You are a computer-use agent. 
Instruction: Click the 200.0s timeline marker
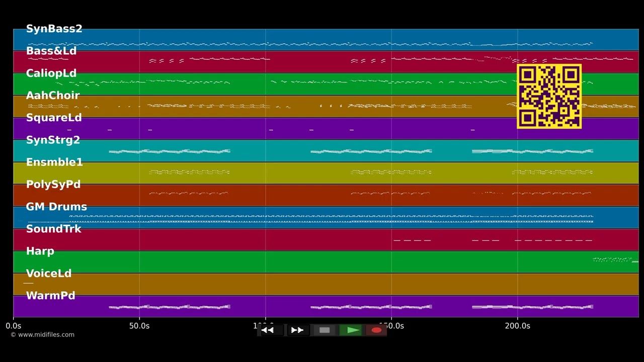pos(517,326)
